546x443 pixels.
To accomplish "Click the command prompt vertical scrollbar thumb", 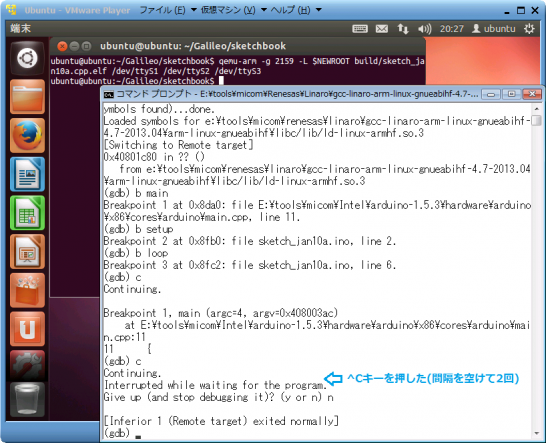I will [537, 121].
